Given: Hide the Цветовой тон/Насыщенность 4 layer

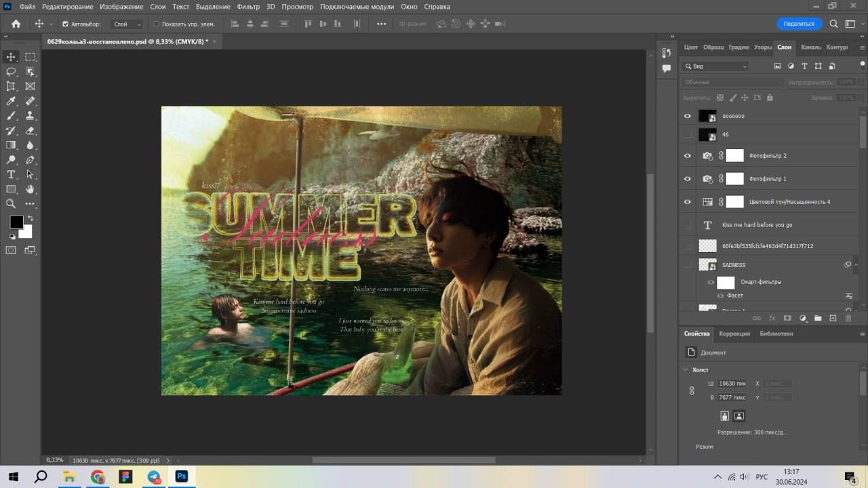Looking at the screenshot, I should [x=688, y=201].
